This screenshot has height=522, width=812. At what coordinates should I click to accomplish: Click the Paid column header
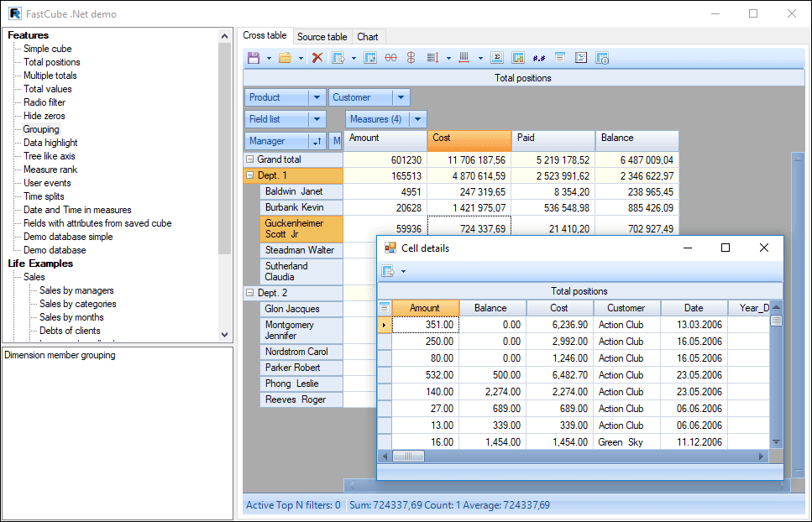point(553,141)
